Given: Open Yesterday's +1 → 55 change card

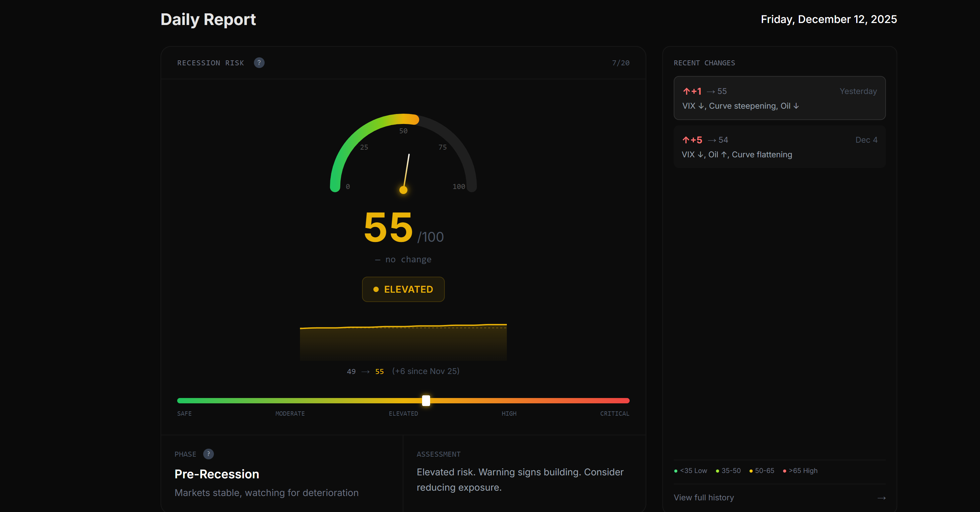Looking at the screenshot, I should (779, 98).
